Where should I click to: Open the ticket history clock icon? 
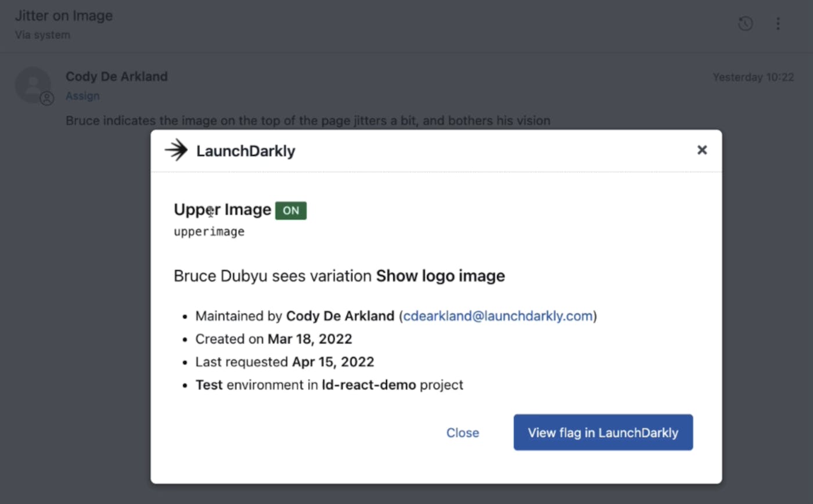pyautogui.click(x=745, y=24)
